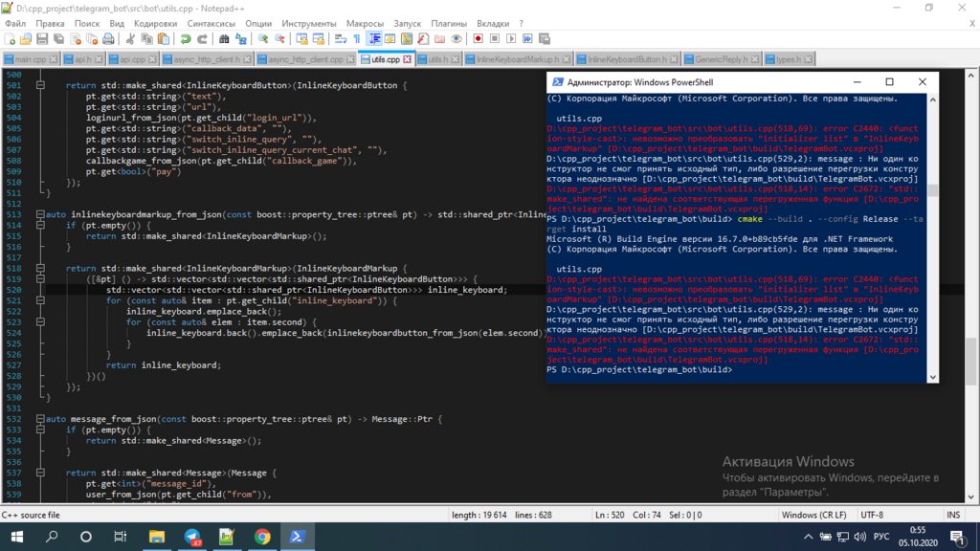Click the Zoom In icon
The width and height of the screenshot is (980, 551).
click(263, 38)
